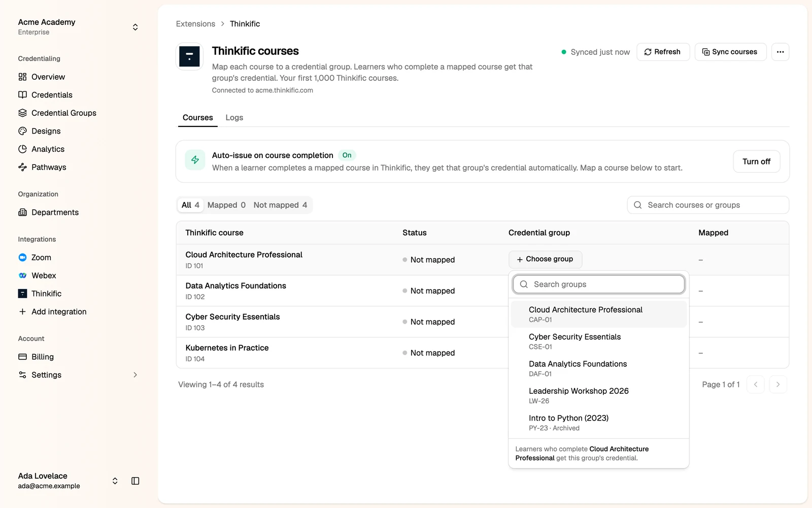Image resolution: width=812 pixels, height=508 pixels.
Task: Select Thinkific integration in sidebar
Action: tap(40, 294)
